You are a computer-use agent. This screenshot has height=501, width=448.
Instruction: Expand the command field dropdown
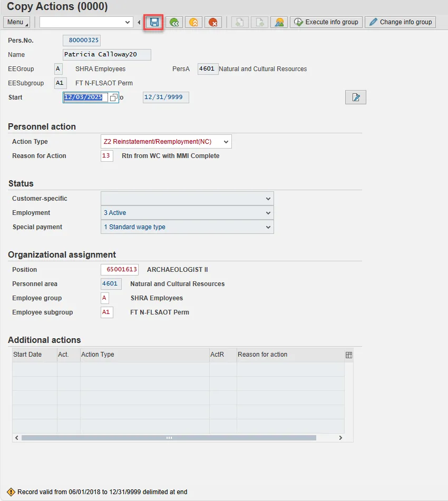coord(127,22)
